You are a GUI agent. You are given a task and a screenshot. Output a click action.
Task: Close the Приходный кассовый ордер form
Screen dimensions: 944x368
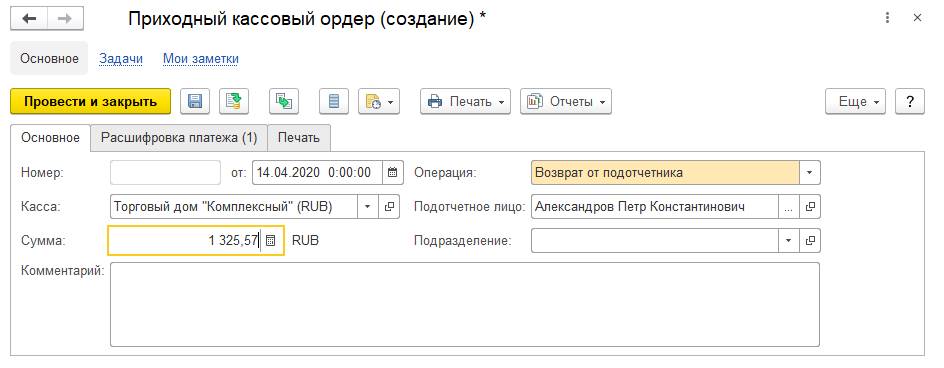coord(918,18)
